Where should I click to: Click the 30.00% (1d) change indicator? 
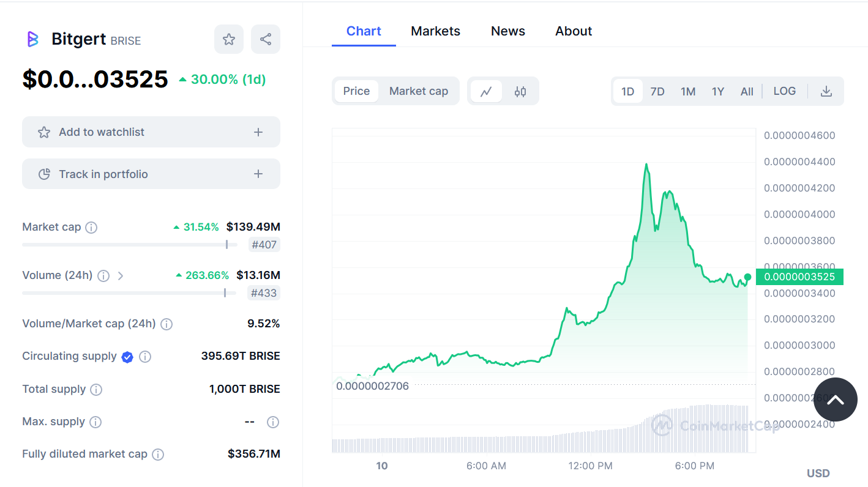[x=222, y=80]
